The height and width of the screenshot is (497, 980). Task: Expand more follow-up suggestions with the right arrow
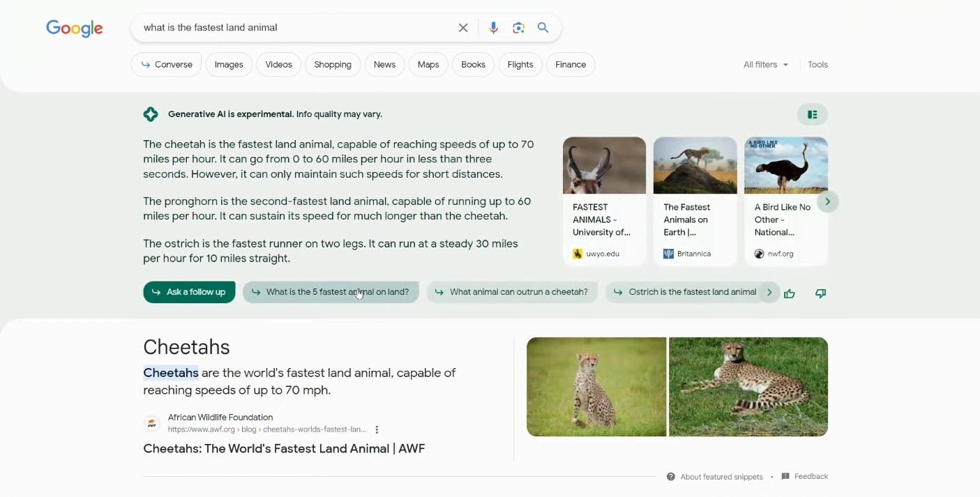click(769, 292)
